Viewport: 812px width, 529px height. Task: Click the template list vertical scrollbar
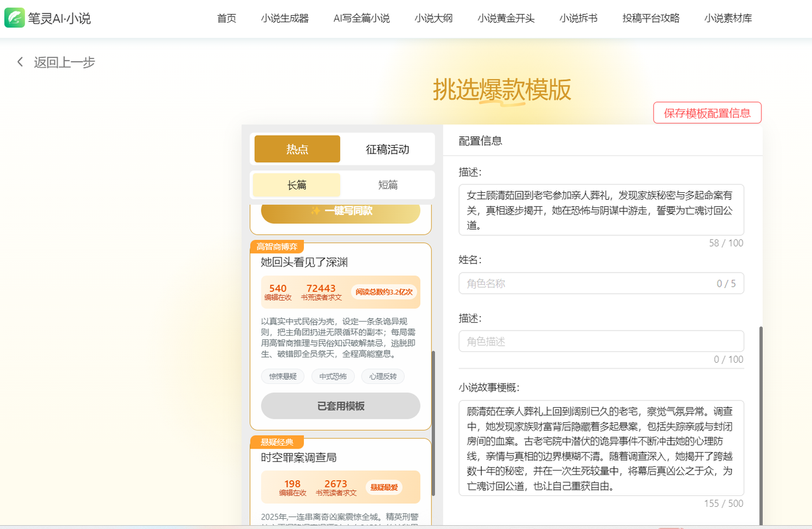(434, 423)
